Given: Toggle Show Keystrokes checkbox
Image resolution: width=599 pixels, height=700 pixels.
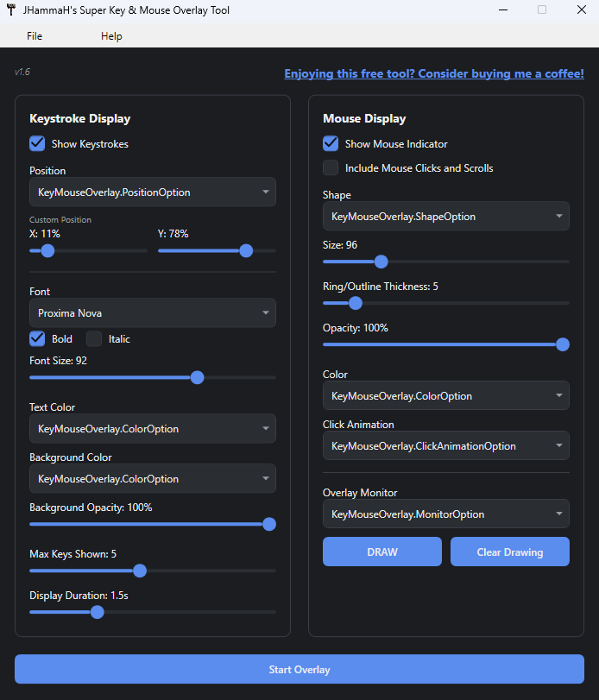Looking at the screenshot, I should (37, 144).
